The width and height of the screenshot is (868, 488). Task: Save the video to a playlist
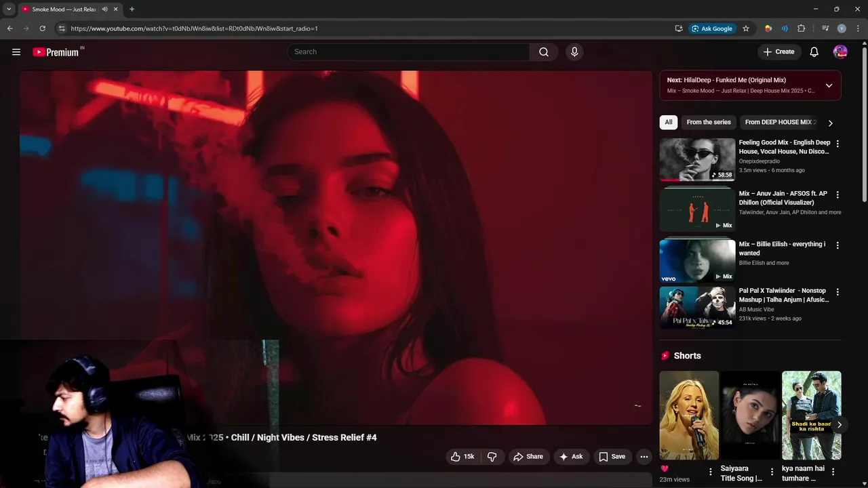coord(612,457)
